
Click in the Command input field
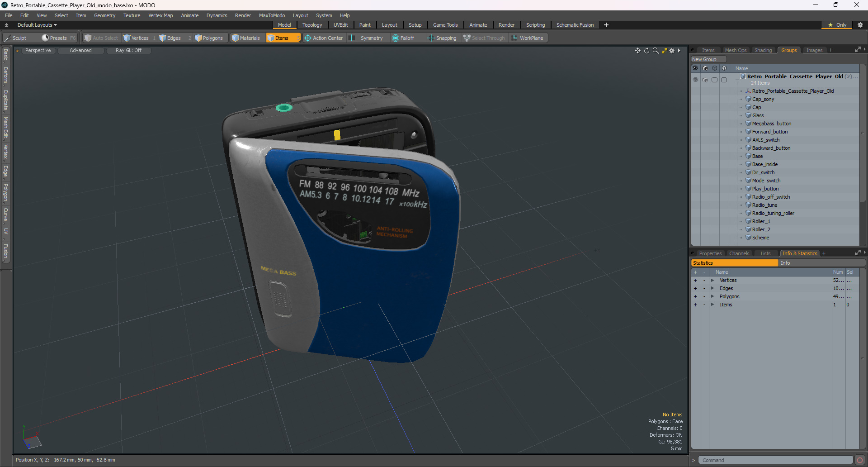775,460
